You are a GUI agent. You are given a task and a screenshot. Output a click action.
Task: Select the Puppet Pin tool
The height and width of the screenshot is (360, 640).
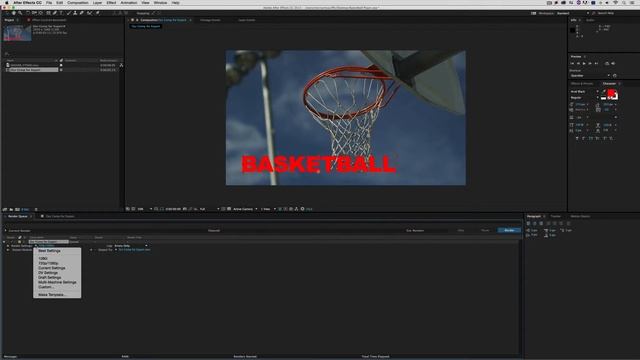tap(97, 13)
